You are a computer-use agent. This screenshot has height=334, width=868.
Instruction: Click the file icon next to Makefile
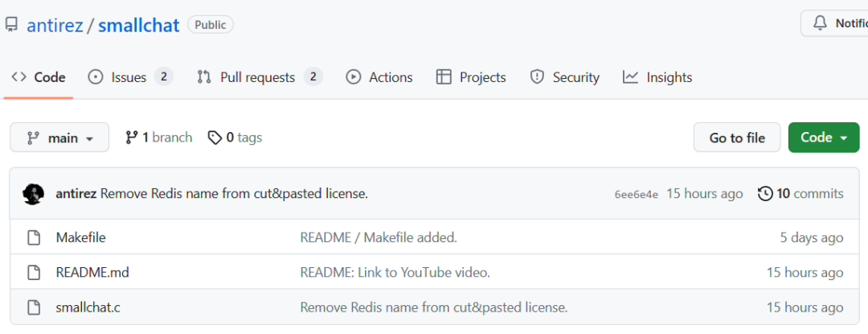35,237
